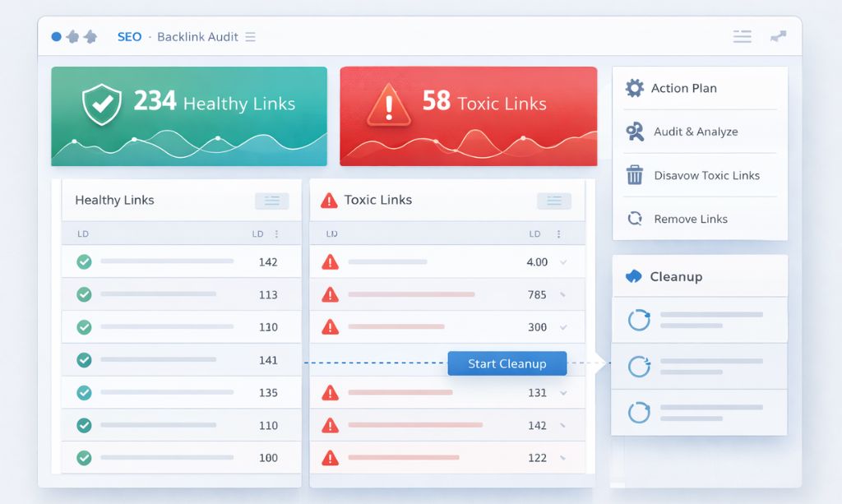Select the SEO menu item
Image resolution: width=842 pixels, height=504 pixels.
[x=129, y=36]
